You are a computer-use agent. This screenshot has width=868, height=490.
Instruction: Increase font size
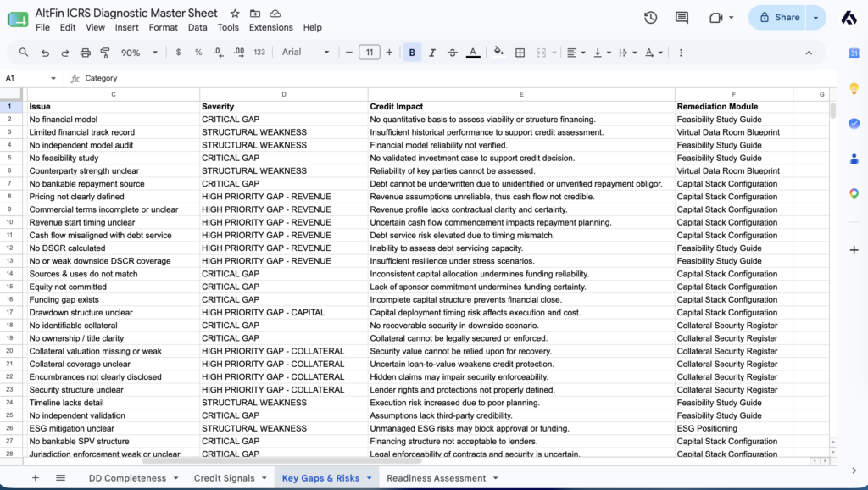[389, 53]
